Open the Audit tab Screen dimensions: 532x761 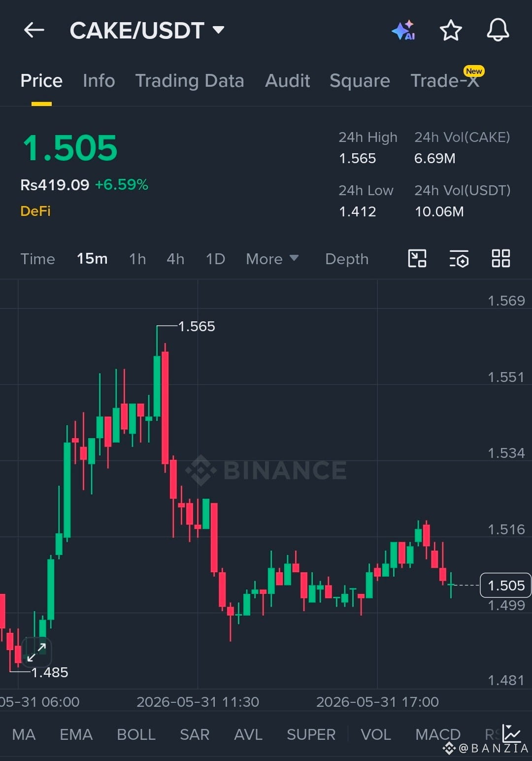coord(288,81)
